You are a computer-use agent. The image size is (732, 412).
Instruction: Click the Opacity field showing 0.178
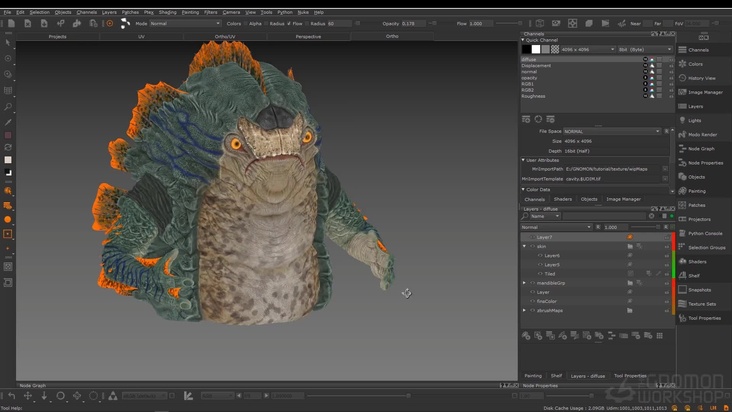point(414,23)
